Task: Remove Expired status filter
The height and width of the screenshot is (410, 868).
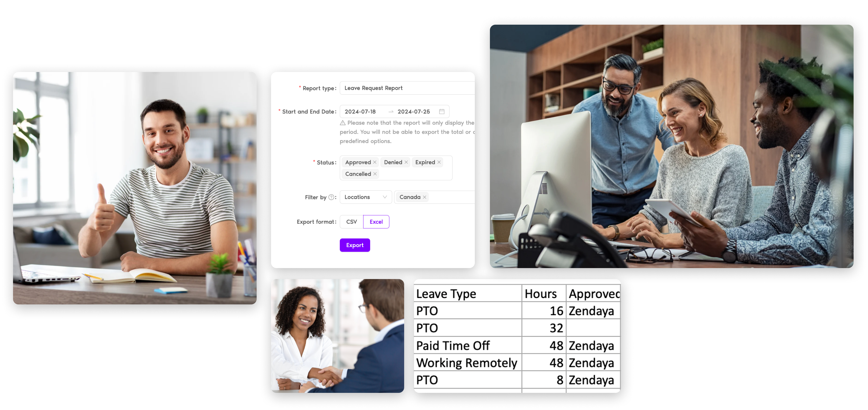Action: [440, 162]
